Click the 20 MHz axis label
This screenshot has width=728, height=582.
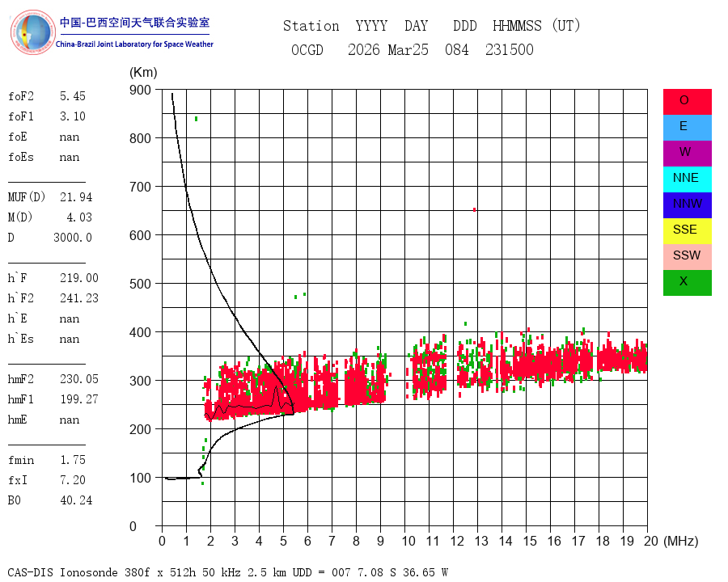coord(651,541)
